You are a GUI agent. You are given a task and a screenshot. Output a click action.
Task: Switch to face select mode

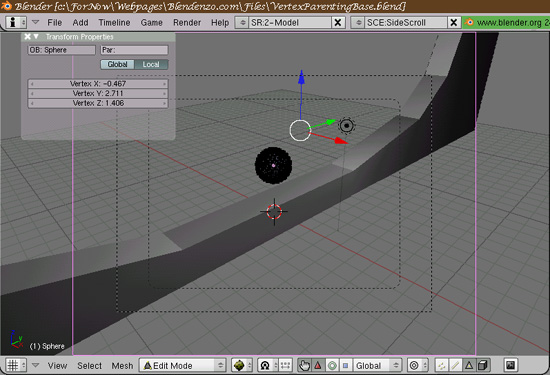(469, 366)
